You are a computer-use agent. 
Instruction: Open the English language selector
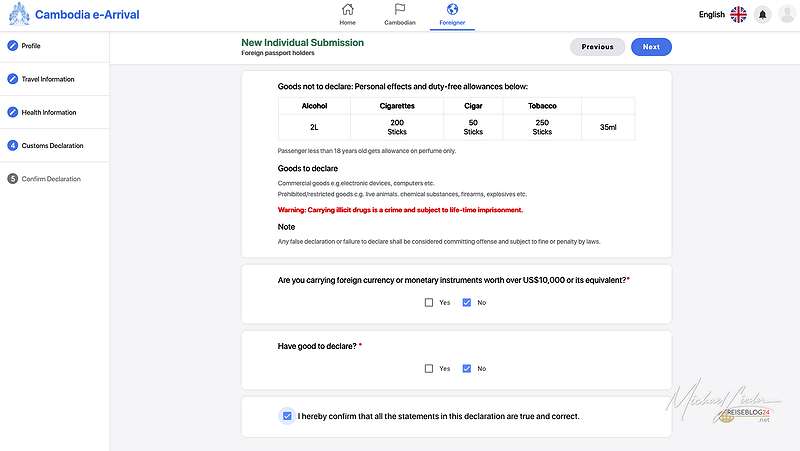tap(712, 15)
